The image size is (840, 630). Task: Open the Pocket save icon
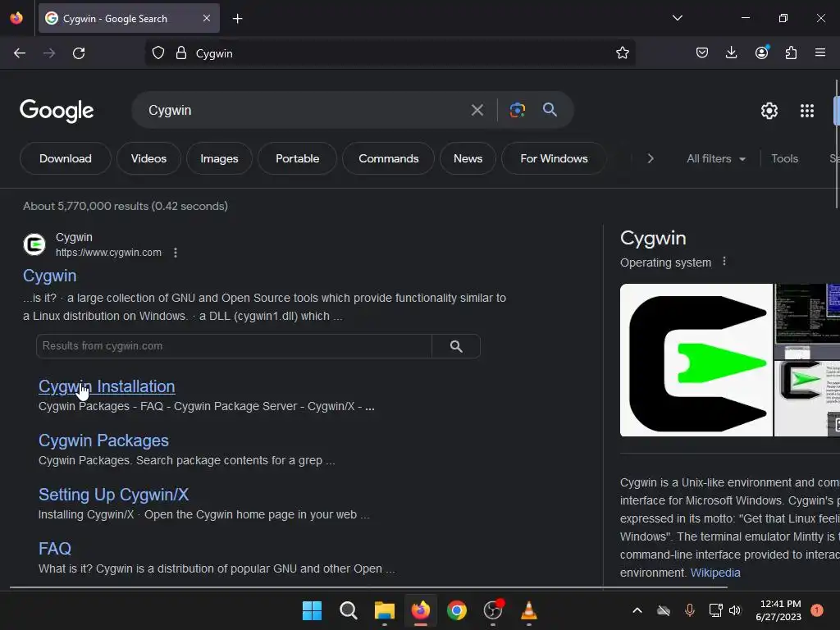tap(702, 52)
